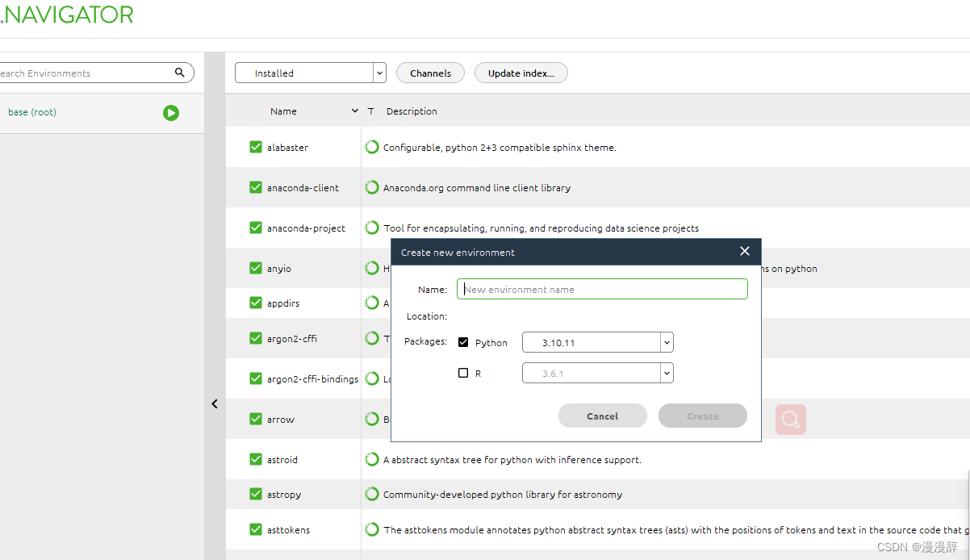Click the anaconda-client status circle icon
Image resolution: width=970 pixels, height=560 pixels.
(372, 187)
